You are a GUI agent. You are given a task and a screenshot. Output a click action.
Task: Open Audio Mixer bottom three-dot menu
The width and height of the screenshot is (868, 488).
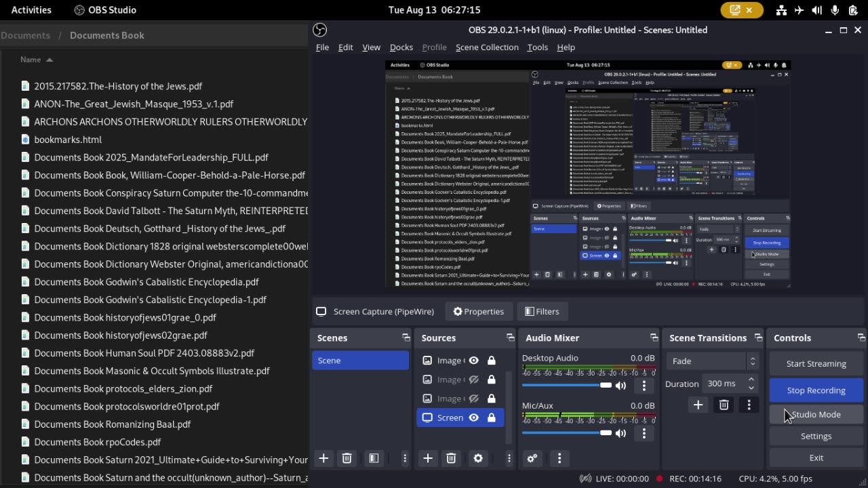[559, 458]
